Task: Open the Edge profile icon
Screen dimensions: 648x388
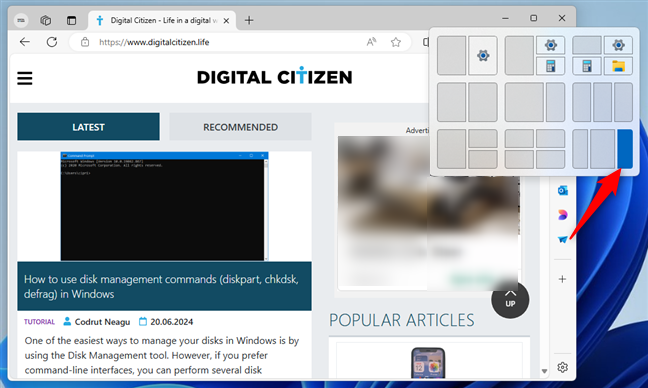Action: (x=21, y=20)
